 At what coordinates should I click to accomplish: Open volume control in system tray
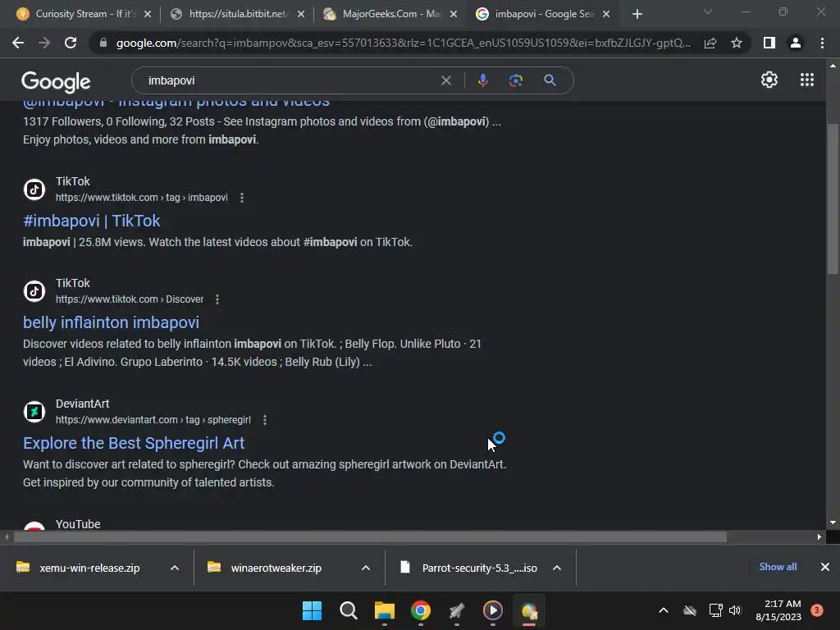click(x=735, y=610)
